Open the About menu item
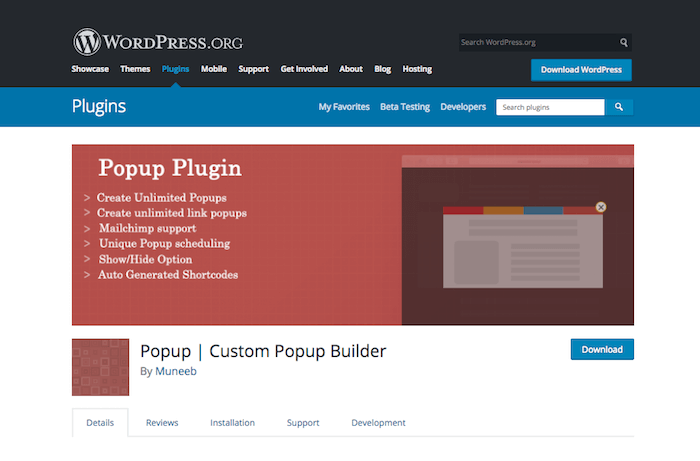Viewport: 700px width, 461px height. pos(351,69)
